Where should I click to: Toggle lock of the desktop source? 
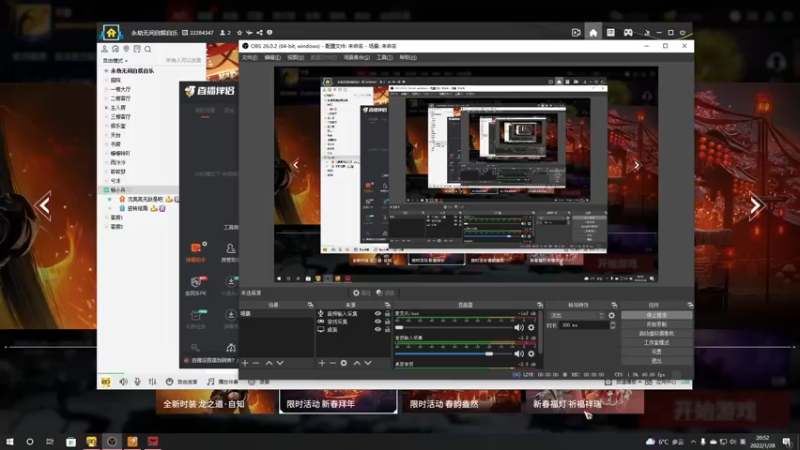387,330
